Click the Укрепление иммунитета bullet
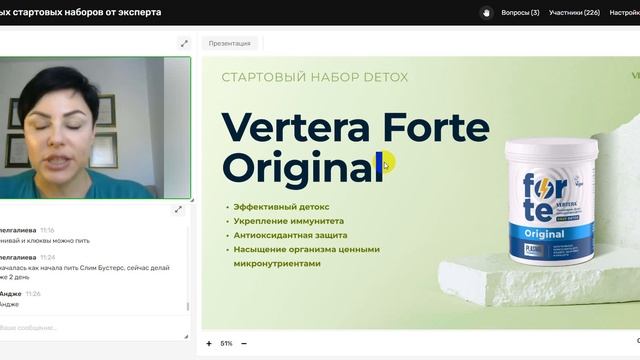 [289, 221]
